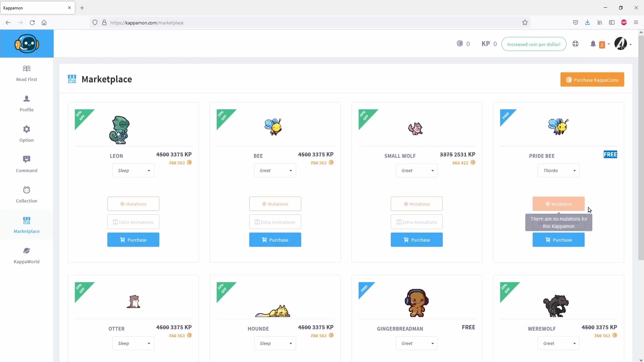Open the Read First sidebar page
The image size is (644, 362).
coord(26,73)
